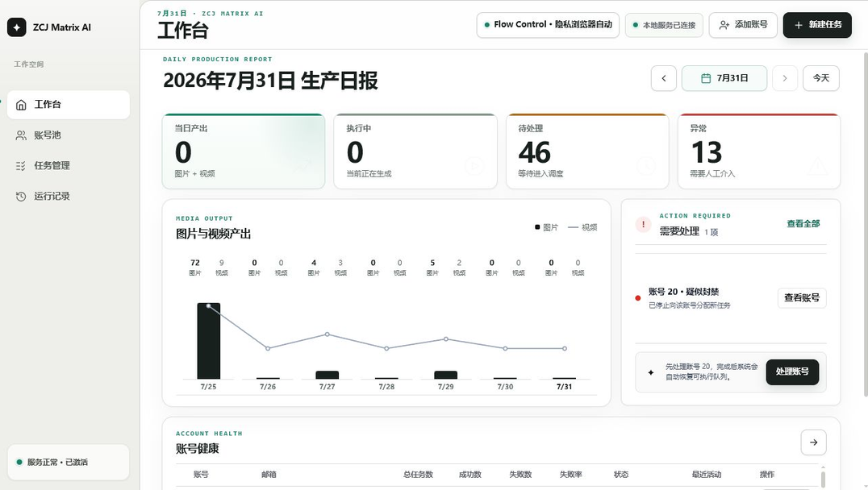
Task: Open the 账号池 people icon in sidebar
Action: (x=21, y=135)
